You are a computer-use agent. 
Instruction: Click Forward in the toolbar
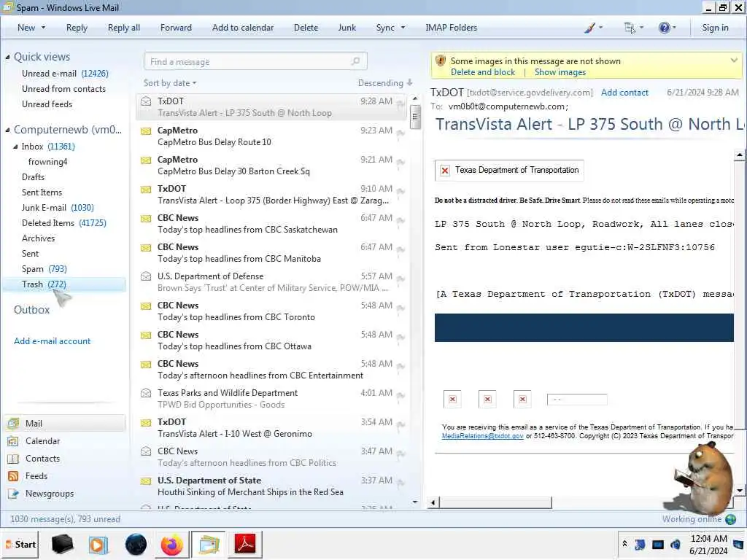(176, 28)
